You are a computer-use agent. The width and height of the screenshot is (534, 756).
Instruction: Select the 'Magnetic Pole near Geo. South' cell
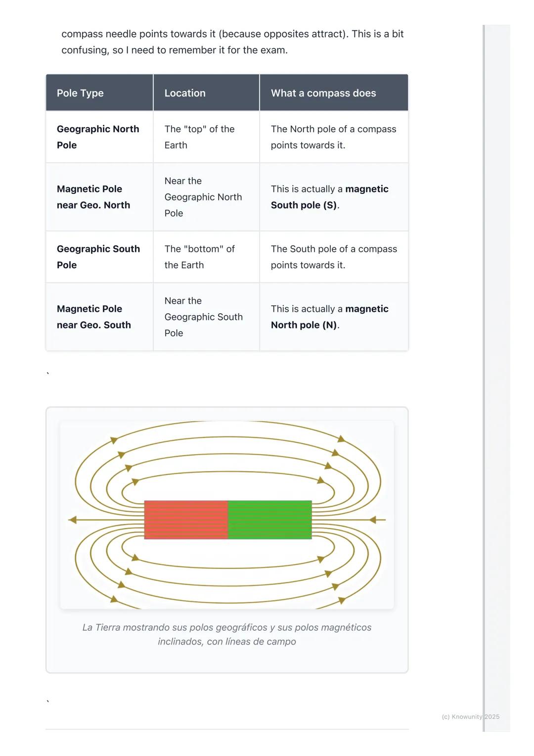94,317
